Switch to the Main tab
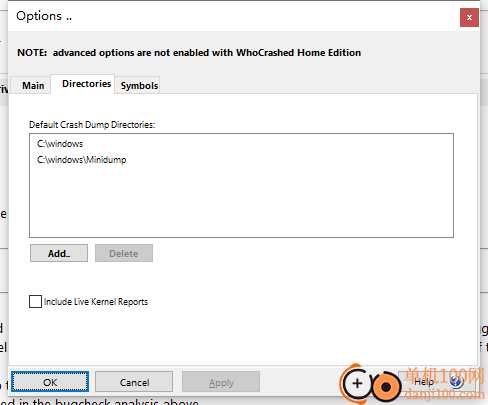Viewport: 488px width, 405px height. click(33, 85)
